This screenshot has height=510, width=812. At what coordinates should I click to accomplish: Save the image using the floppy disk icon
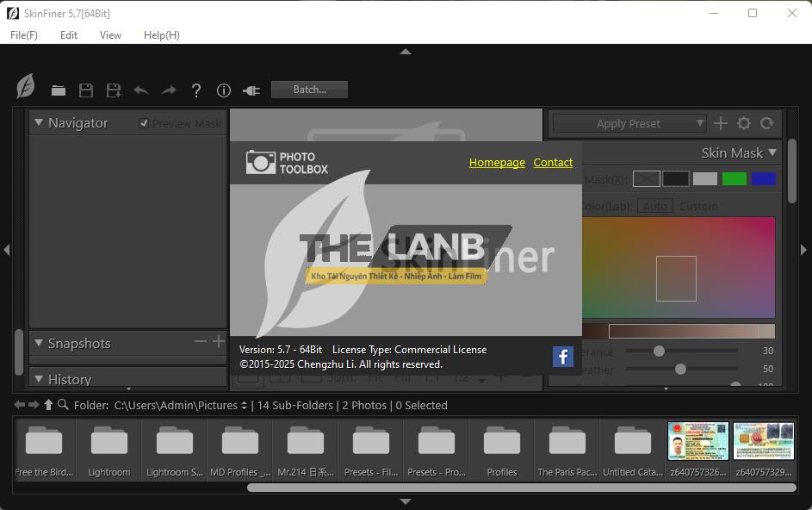pyautogui.click(x=86, y=90)
